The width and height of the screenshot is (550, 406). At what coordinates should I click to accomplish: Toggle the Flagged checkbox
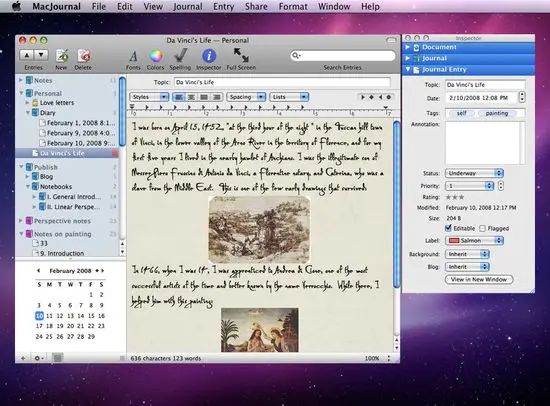(483, 228)
